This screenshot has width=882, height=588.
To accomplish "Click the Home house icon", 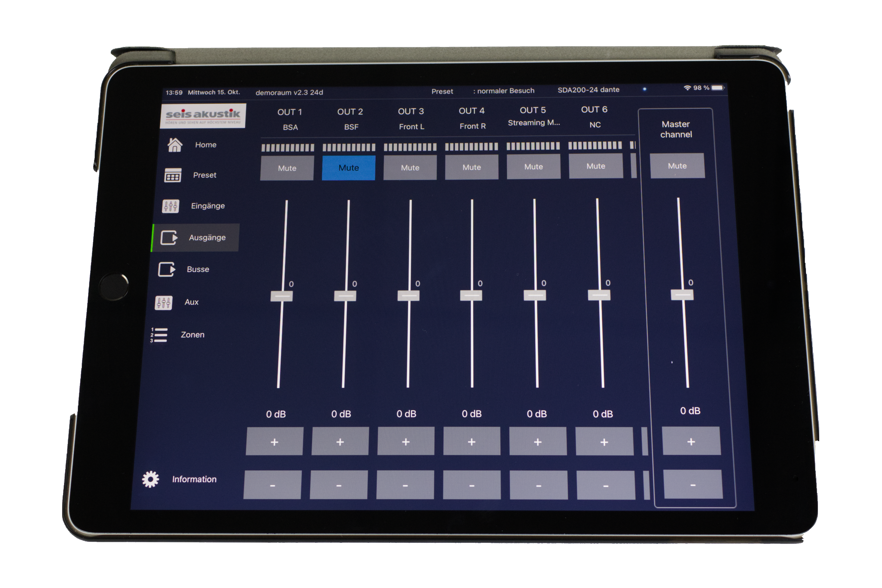I will pyautogui.click(x=175, y=145).
